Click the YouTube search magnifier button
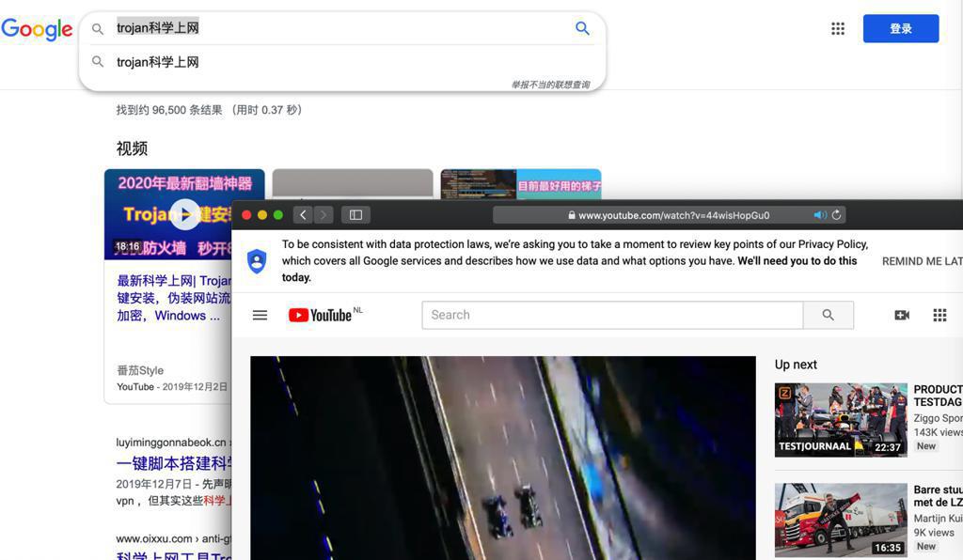963x560 pixels. 828,316
